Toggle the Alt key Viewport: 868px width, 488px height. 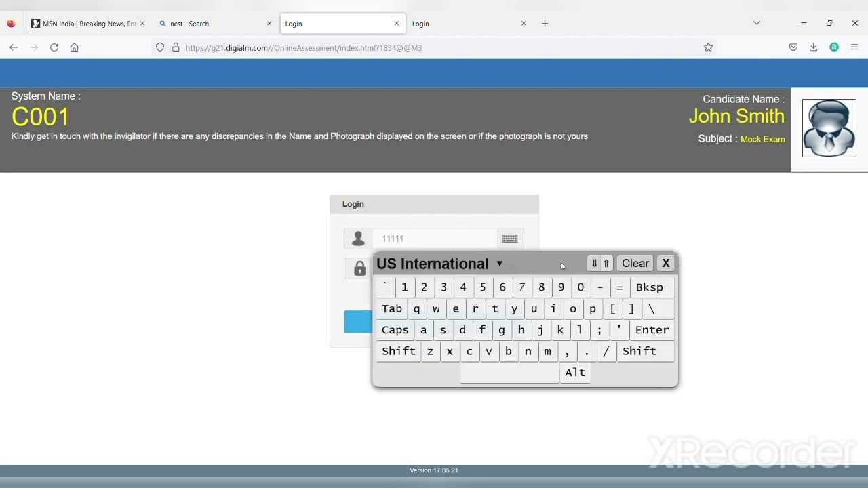pos(575,373)
